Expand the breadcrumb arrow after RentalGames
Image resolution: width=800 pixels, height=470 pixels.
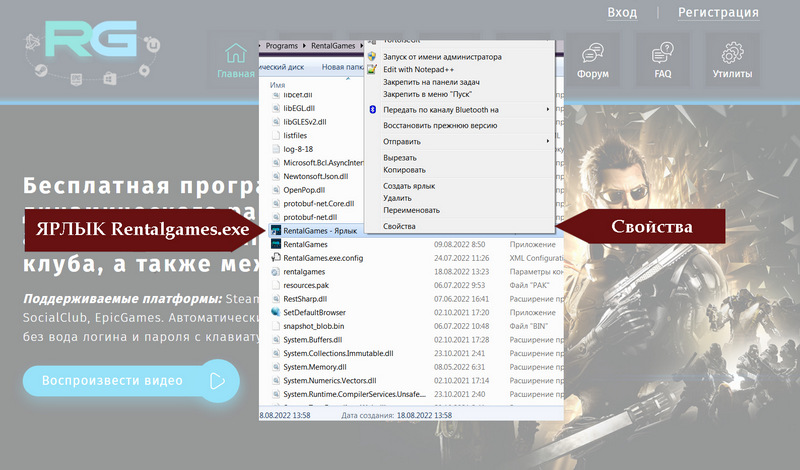coord(361,46)
